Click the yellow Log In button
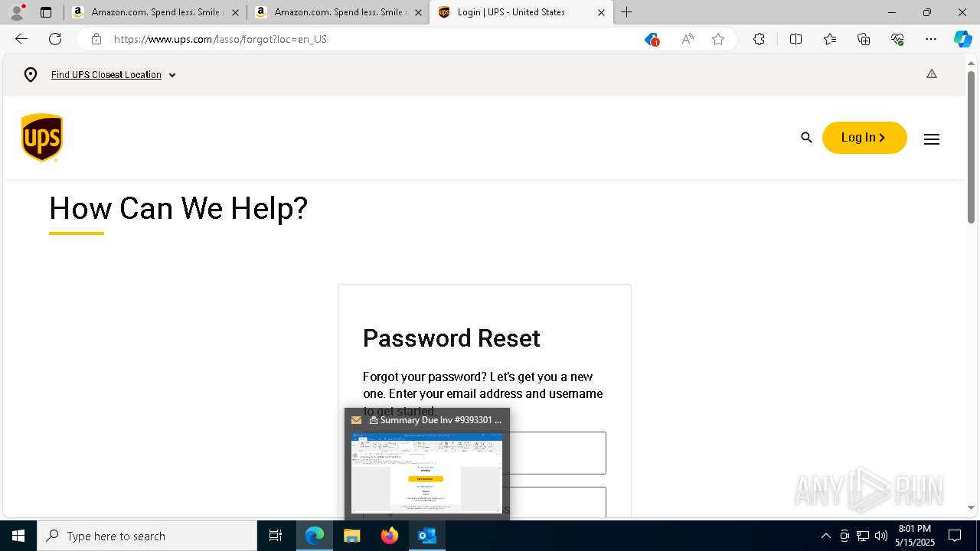 click(864, 138)
